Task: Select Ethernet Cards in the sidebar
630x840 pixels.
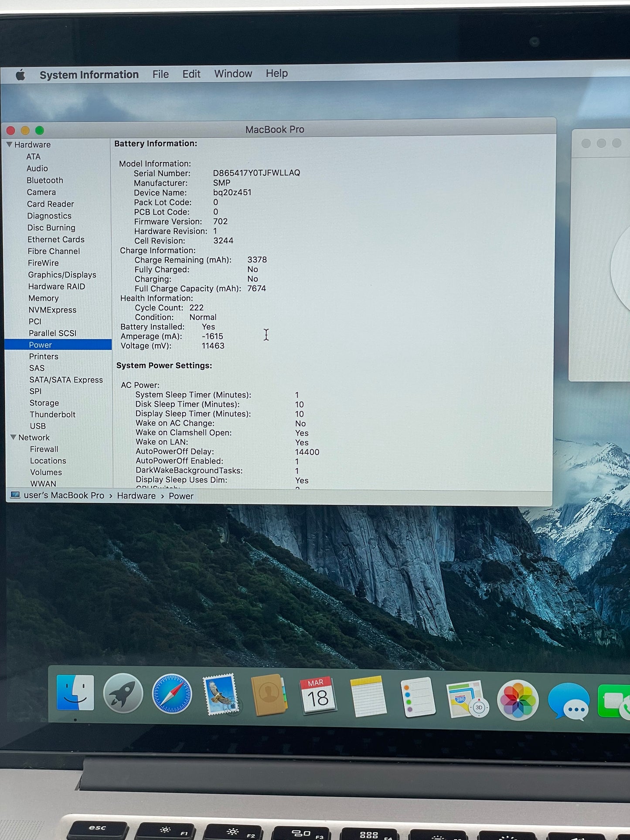Action: click(56, 239)
